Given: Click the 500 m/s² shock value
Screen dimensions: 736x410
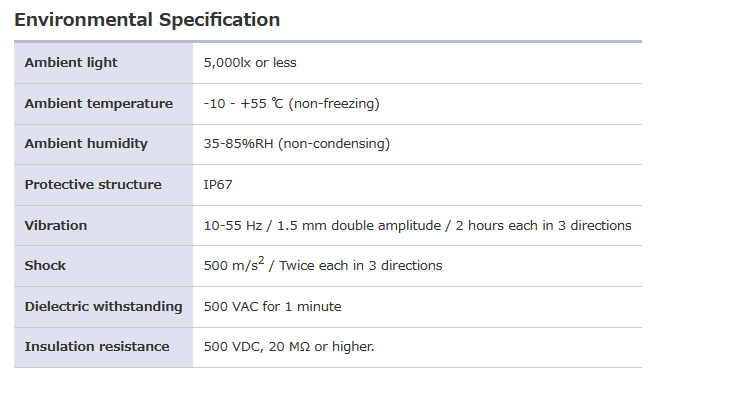Looking at the screenshot, I should click(x=235, y=266).
